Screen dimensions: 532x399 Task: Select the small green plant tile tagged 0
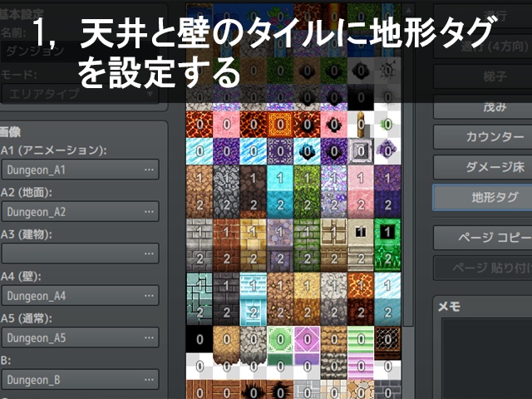387,125
